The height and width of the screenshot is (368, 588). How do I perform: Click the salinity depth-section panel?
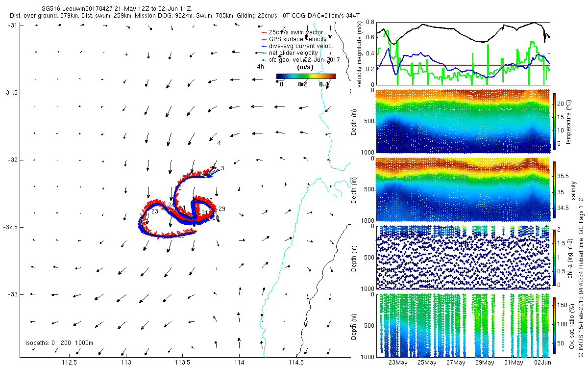[463, 189]
